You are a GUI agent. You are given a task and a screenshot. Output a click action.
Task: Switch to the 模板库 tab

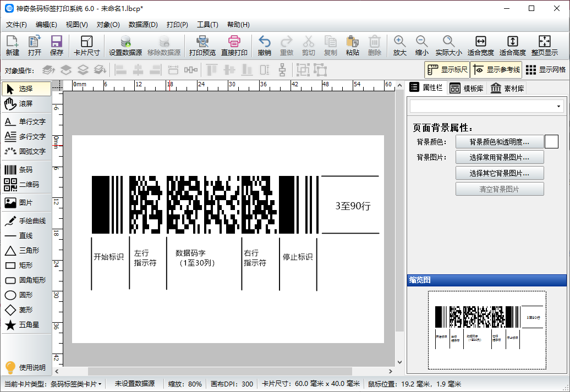[x=467, y=89]
